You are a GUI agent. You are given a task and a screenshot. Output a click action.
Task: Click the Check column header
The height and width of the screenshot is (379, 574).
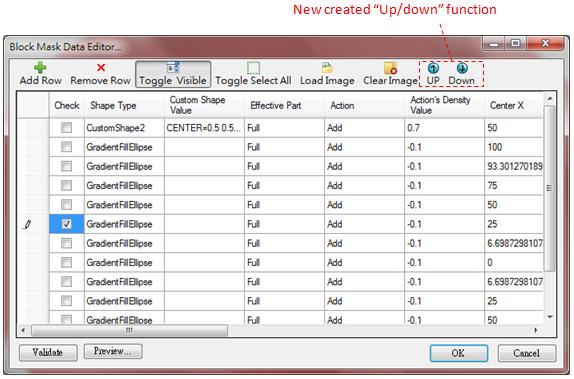click(x=67, y=105)
